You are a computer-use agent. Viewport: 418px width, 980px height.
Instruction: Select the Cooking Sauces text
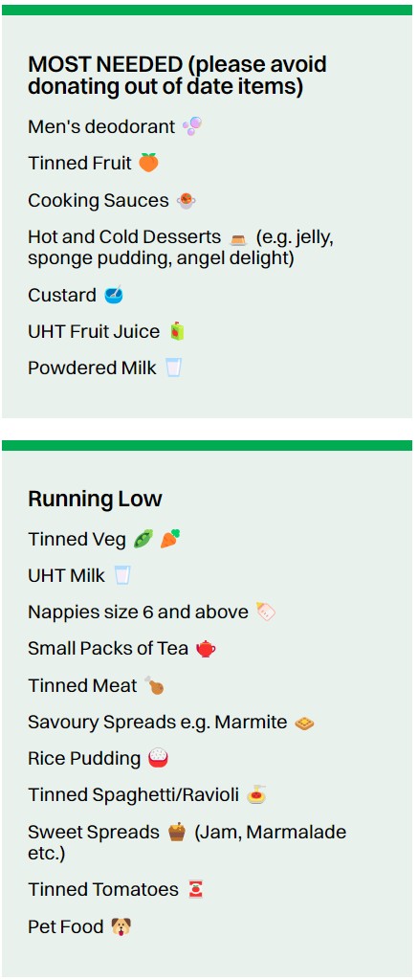[x=99, y=201]
